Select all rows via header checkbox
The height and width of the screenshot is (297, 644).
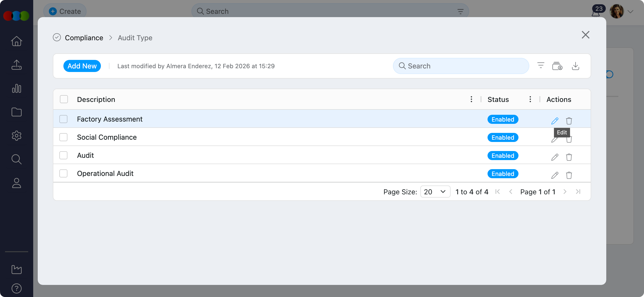(x=64, y=99)
